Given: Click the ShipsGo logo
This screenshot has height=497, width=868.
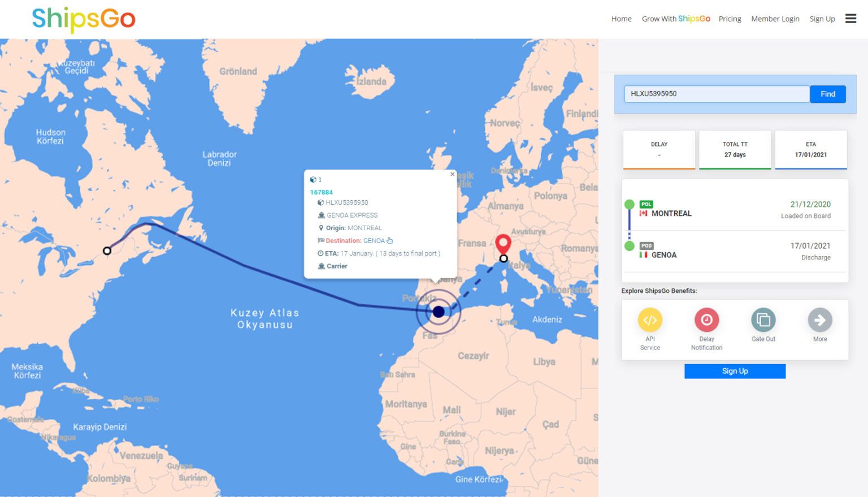Looking at the screenshot, I should click(x=84, y=19).
